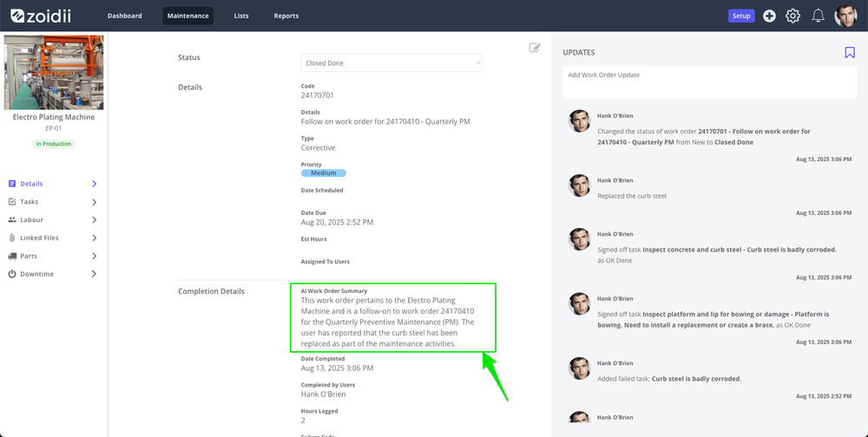This screenshot has width=868, height=437.
Task: Click the Downtime power icon
Action: [12, 274]
